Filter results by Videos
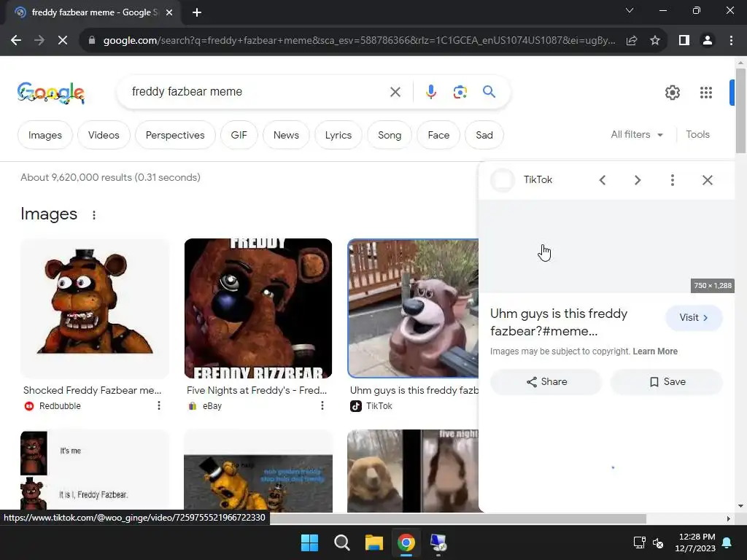747x560 pixels. (104, 135)
